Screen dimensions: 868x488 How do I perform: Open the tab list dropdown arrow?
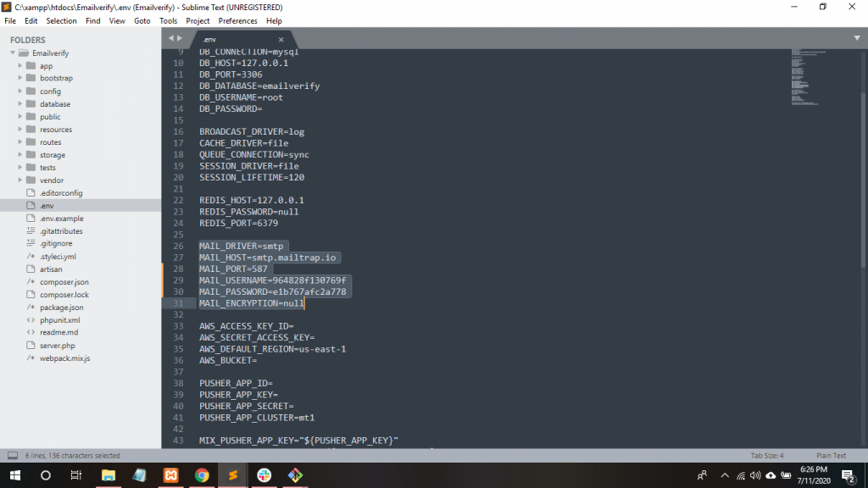857,38
